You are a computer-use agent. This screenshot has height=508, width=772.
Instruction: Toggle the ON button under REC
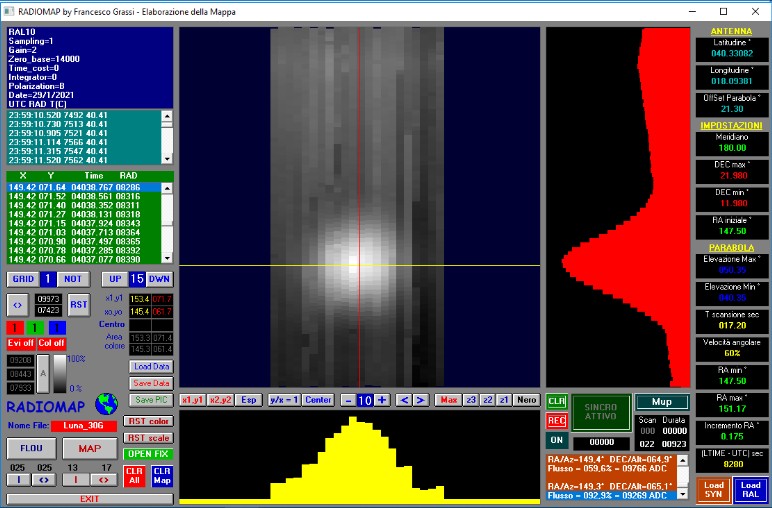point(557,441)
